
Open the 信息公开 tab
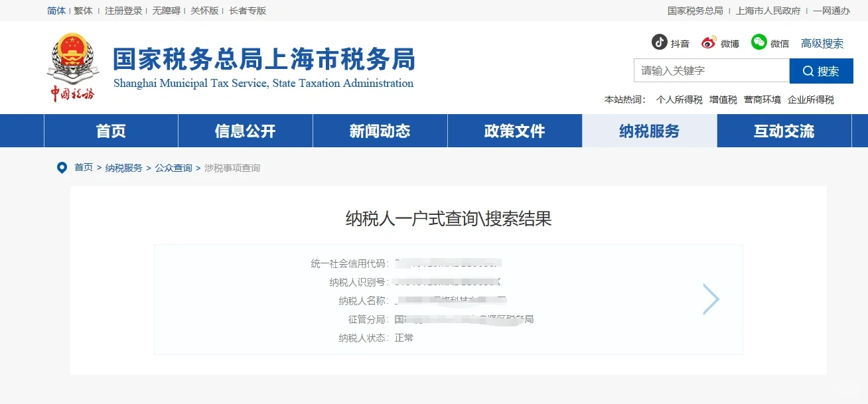click(x=244, y=131)
